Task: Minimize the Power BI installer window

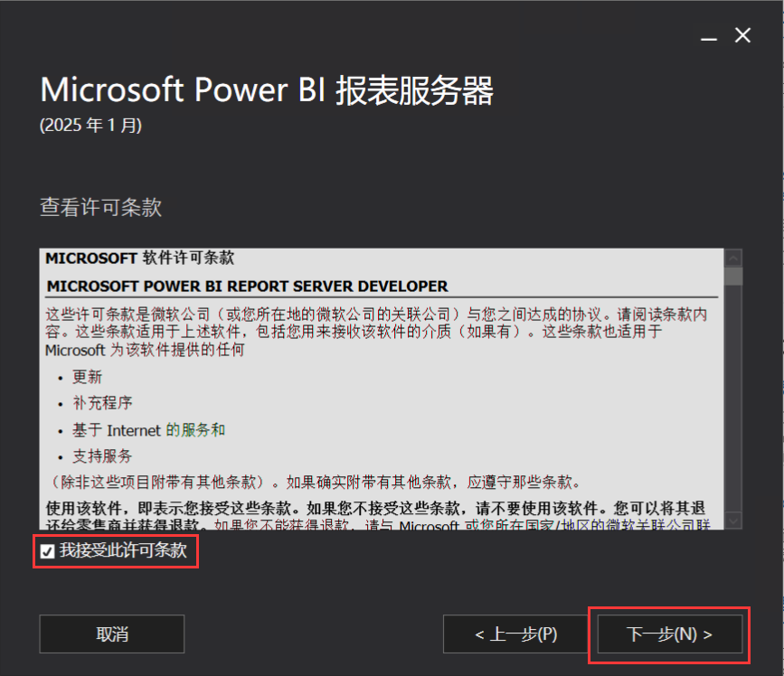Action: point(709,36)
